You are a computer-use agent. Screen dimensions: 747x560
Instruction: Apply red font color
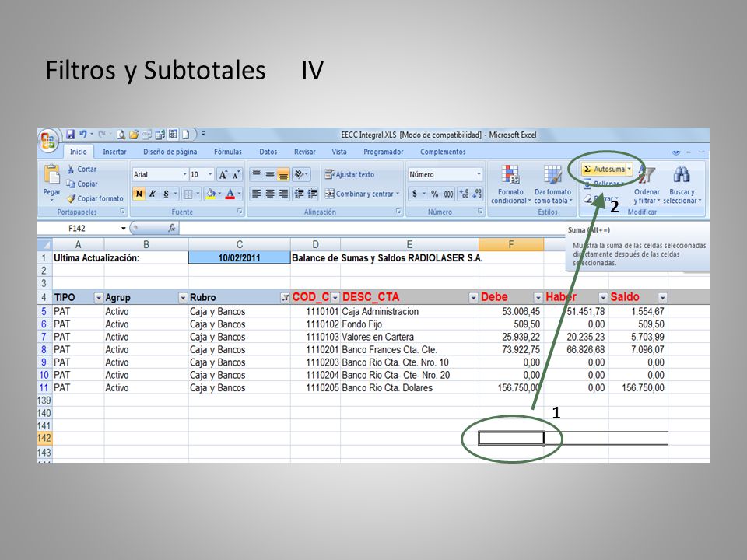(230, 194)
